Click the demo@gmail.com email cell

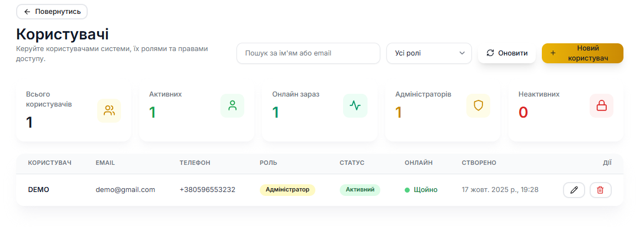[x=125, y=190]
